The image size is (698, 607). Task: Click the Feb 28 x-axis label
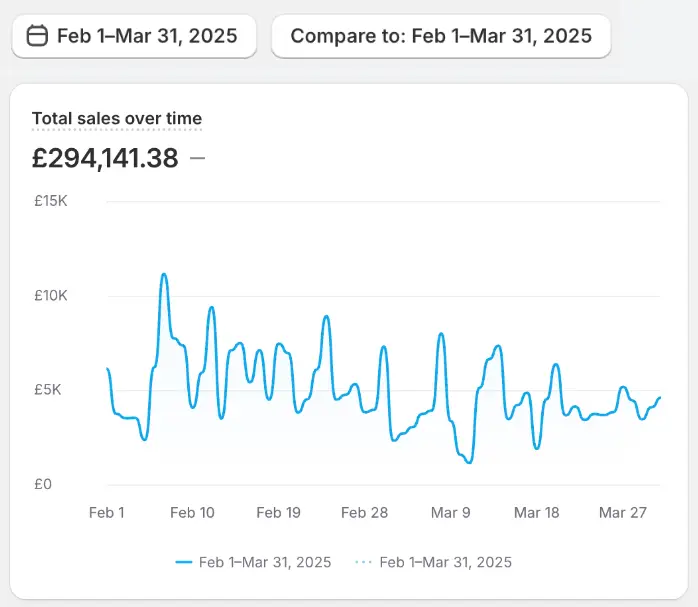pos(364,513)
